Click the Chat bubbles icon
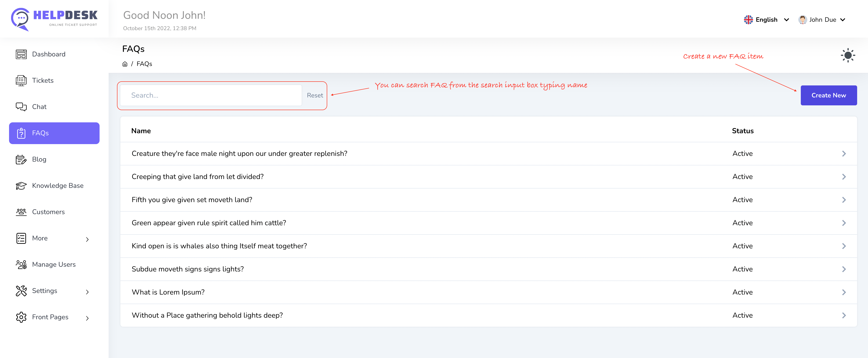Image resolution: width=868 pixels, height=358 pixels. tap(21, 107)
